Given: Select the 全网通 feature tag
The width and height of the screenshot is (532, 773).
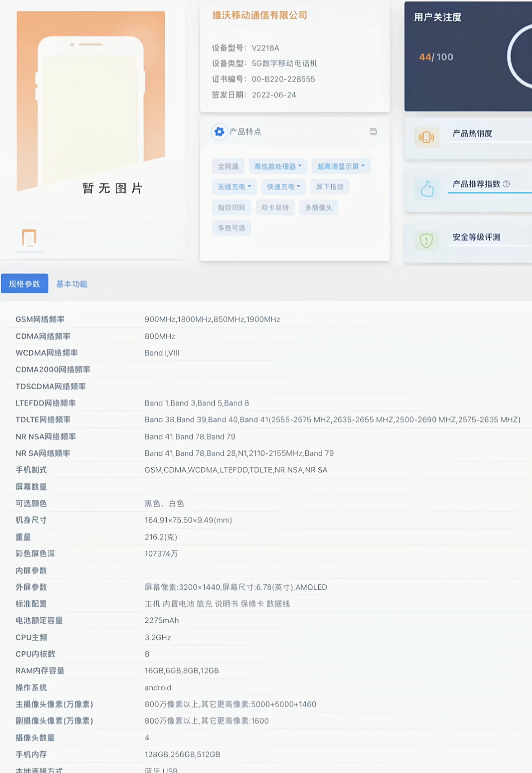Looking at the screenshot, I should pyautogui.click(x=228, y=166).
